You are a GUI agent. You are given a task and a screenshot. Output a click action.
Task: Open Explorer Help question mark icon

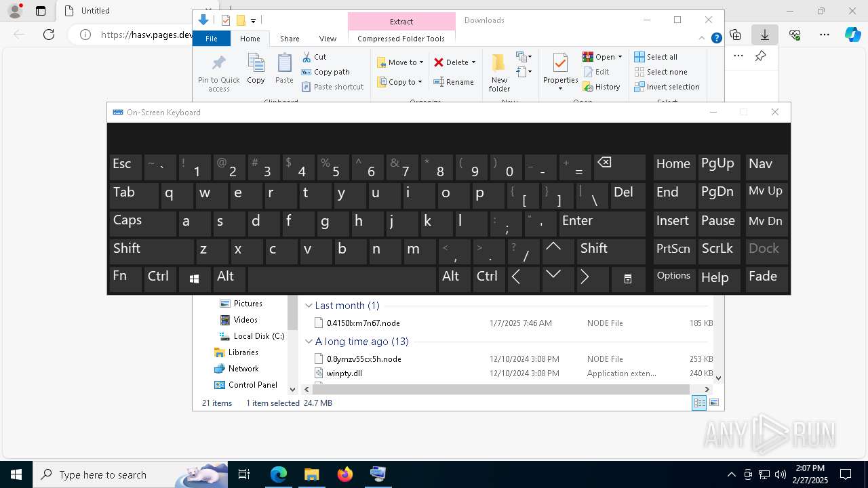(716, 38)
